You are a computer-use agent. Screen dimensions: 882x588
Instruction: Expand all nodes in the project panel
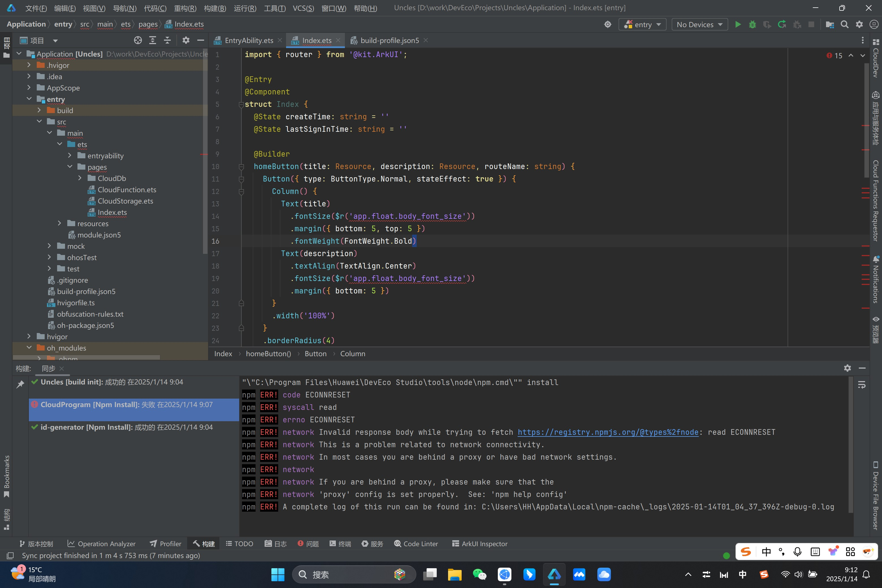click(x=153, y=40)
